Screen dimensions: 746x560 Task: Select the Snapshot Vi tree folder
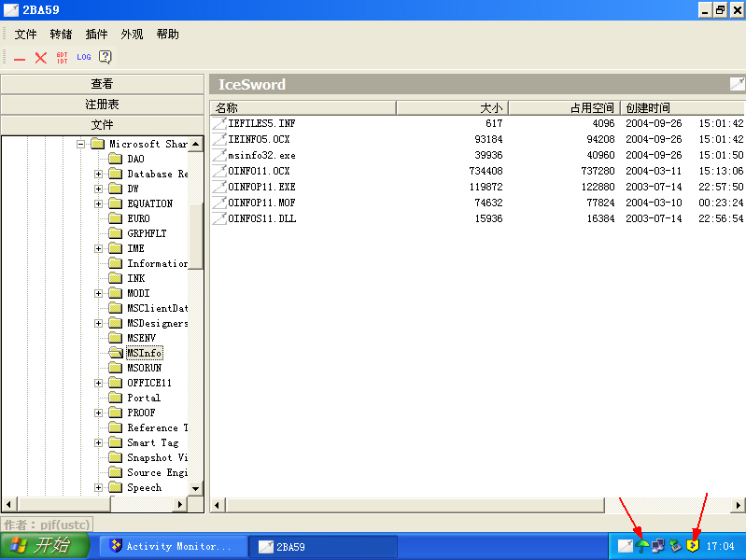(x=158, y=457)
